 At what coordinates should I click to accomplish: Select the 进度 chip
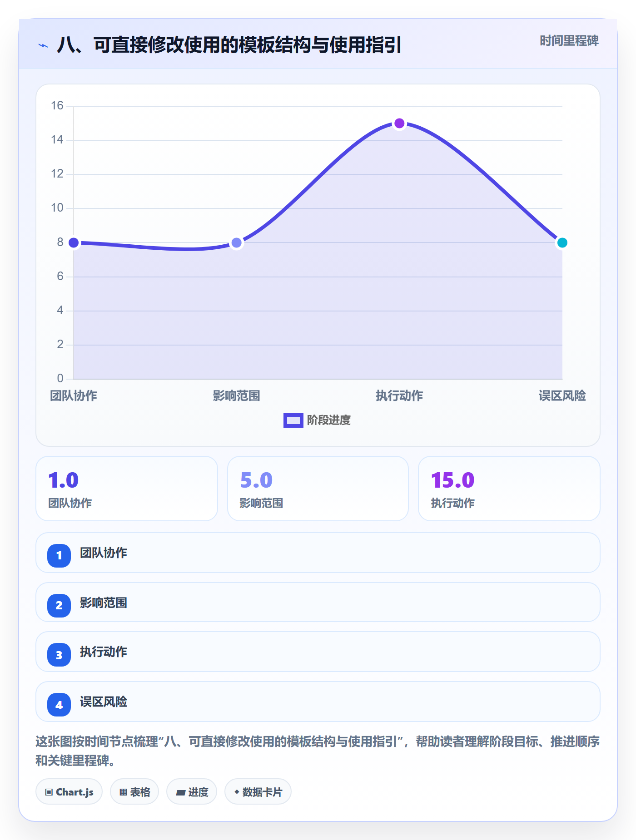192,792
